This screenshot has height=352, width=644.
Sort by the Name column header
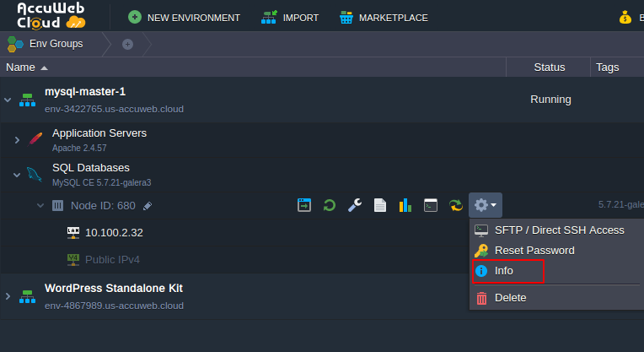tap(21, 67)
